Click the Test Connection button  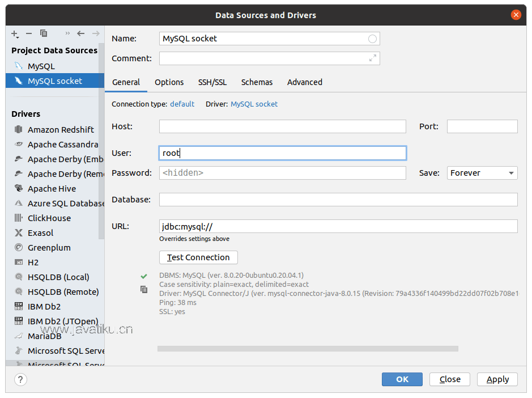(198, 257)
